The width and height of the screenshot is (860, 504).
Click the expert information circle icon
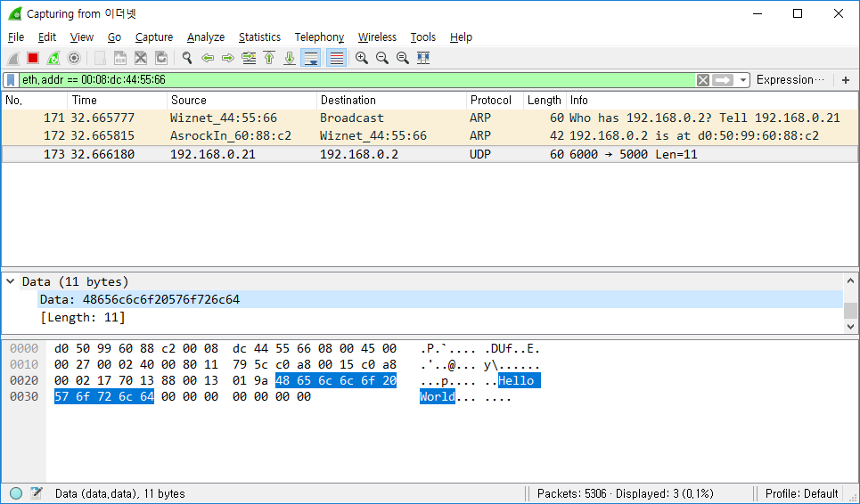pyautogui.click(x=16, y=493)
